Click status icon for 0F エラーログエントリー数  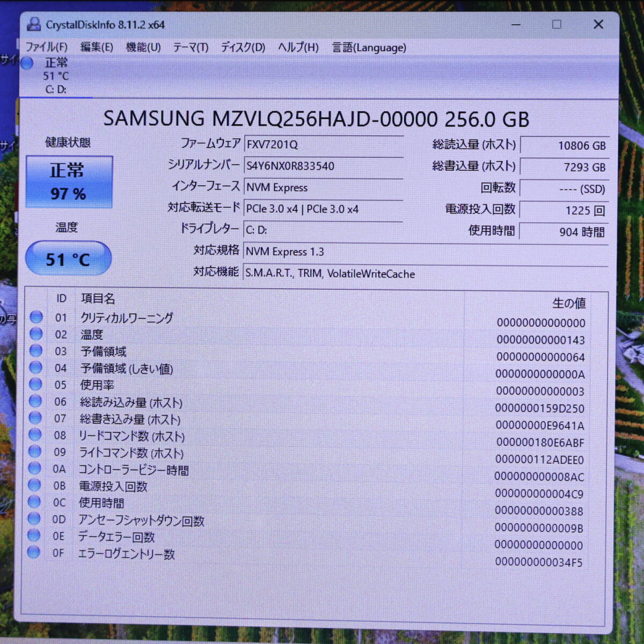point(33,552)
